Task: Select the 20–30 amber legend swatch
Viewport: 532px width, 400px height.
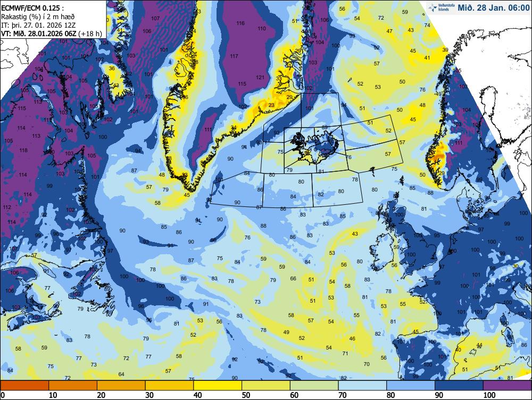Action: (x=121, y=386)
